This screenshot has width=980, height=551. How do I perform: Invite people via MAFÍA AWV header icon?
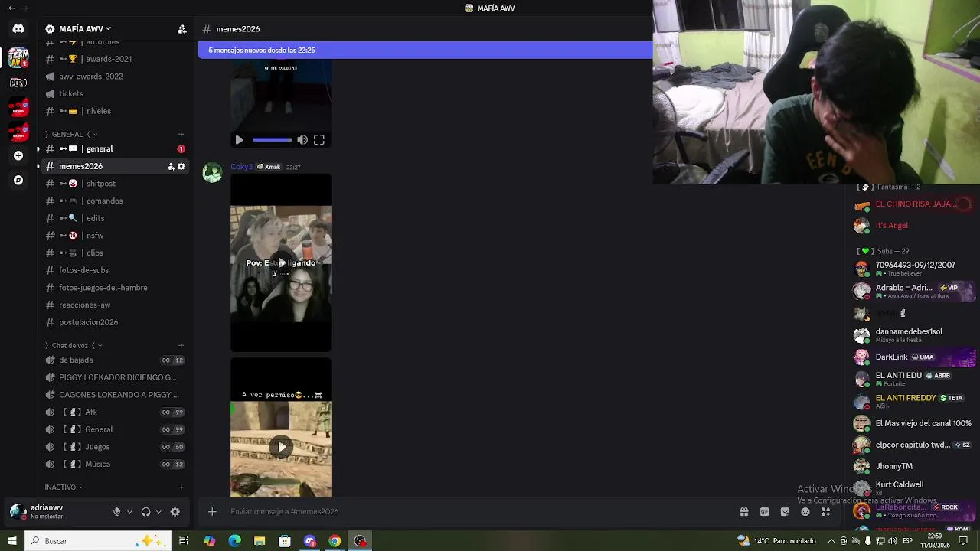click(181, 29)
